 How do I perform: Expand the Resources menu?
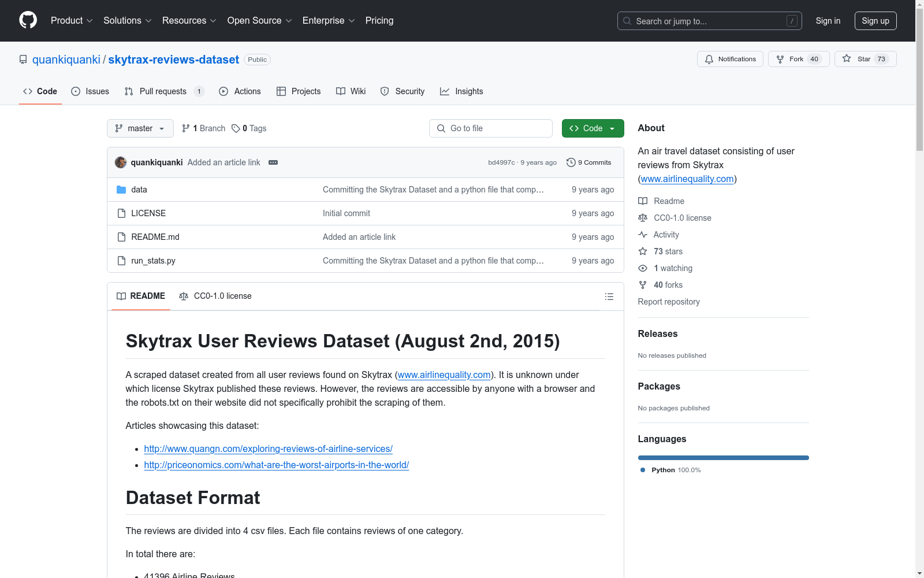click(x=189, y=21)
